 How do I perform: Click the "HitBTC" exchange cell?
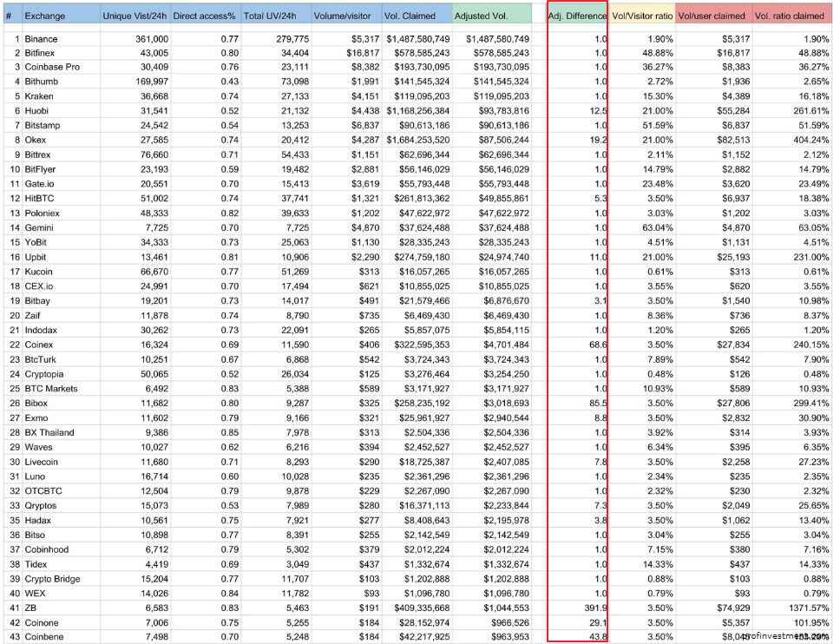pyautogui.click(x=40, y=198)
